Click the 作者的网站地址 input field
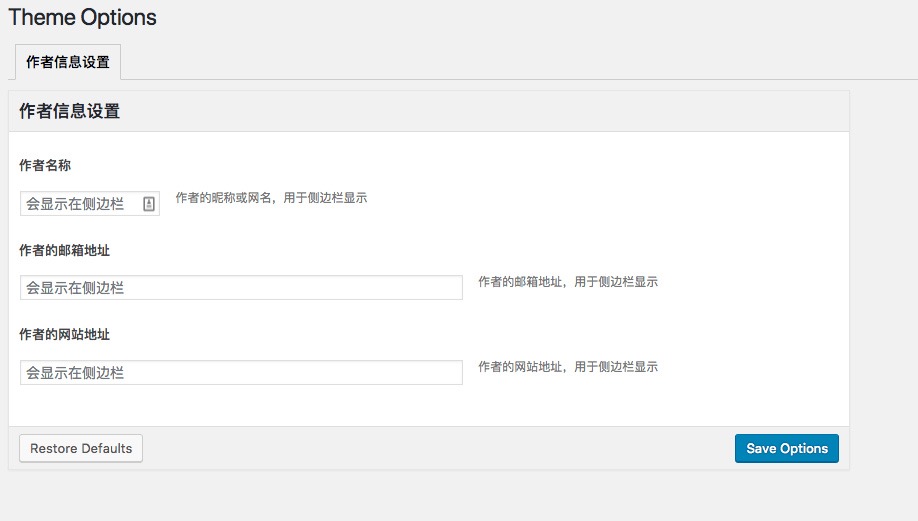The width and height of the screenshot is (918, 521). coord(241,372)
